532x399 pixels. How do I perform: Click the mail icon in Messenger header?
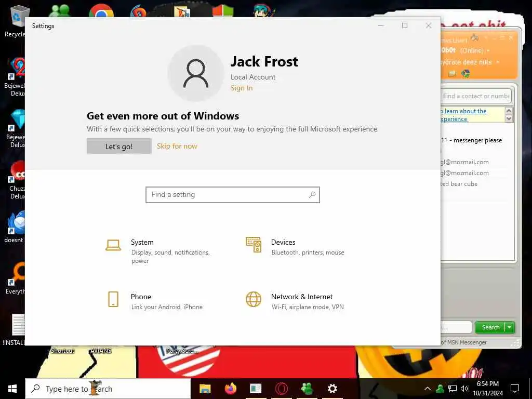tap(453, 74)
